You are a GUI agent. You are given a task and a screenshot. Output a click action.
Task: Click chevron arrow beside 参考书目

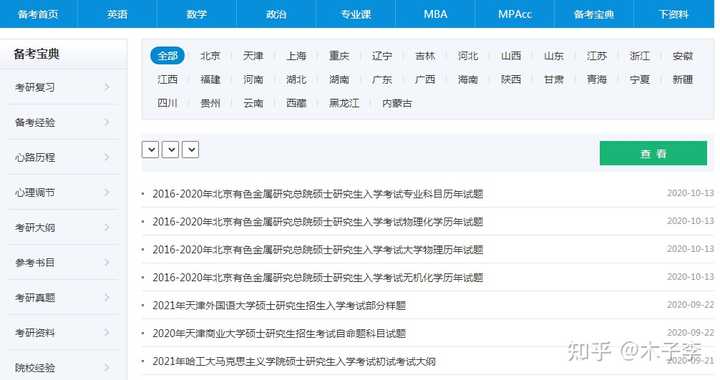107,263
